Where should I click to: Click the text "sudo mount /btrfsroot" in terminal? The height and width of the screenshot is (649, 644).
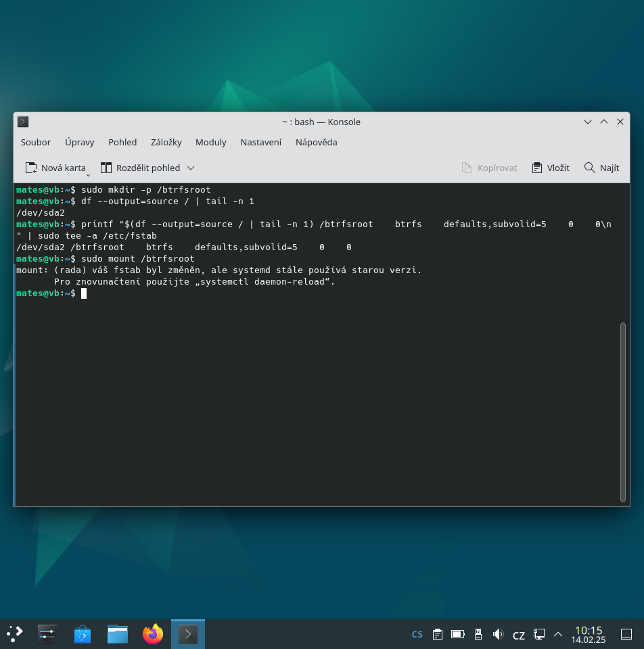coord(137,259)
